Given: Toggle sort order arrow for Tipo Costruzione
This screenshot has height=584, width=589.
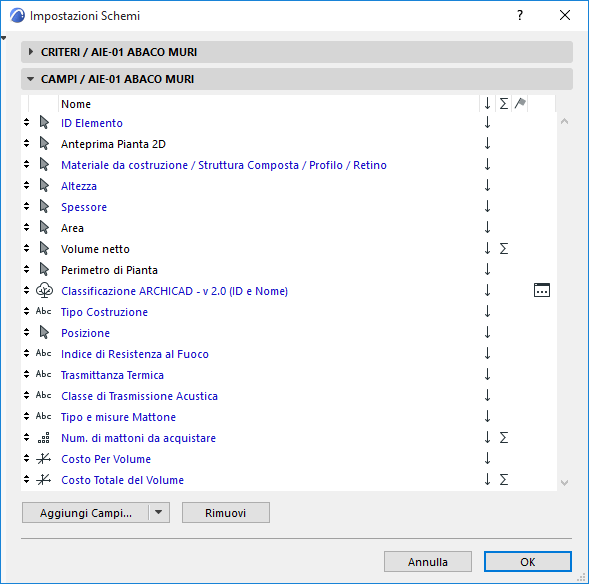Looking at the screenshot, I should pyautogui.click(x=487, y=311).
